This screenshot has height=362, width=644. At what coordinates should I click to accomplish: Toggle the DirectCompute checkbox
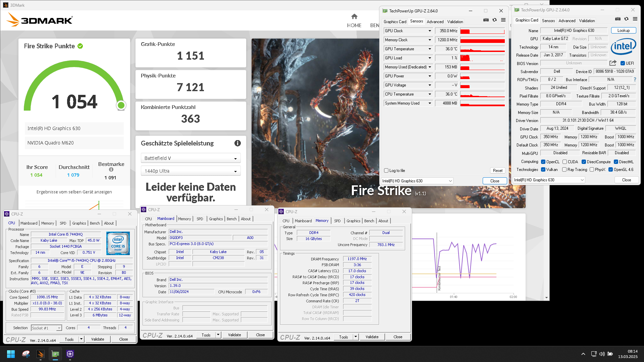click(x=584, y=162)
